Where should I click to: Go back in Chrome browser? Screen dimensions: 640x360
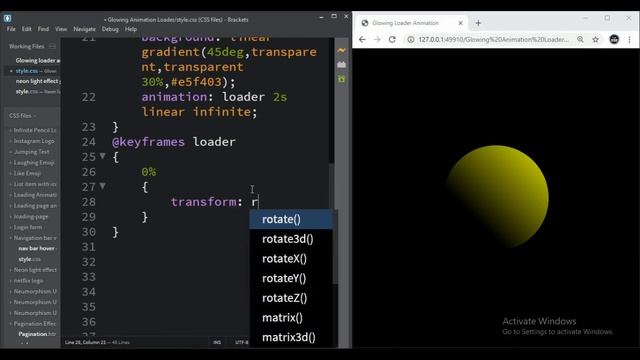[362, 40]
